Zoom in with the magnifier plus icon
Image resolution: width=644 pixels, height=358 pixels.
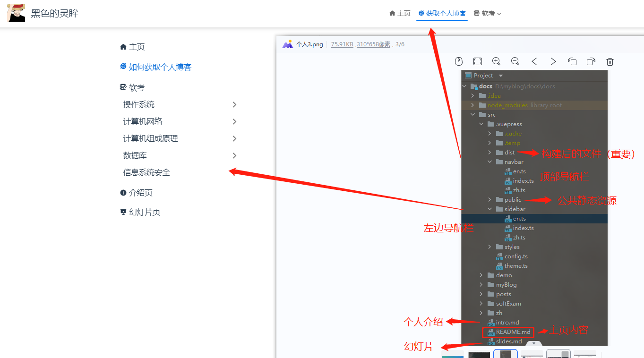click(x=496, y=61)
